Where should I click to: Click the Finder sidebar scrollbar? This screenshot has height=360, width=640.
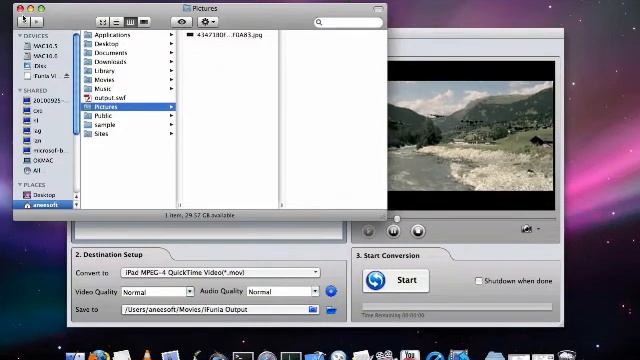click(76, 84)
